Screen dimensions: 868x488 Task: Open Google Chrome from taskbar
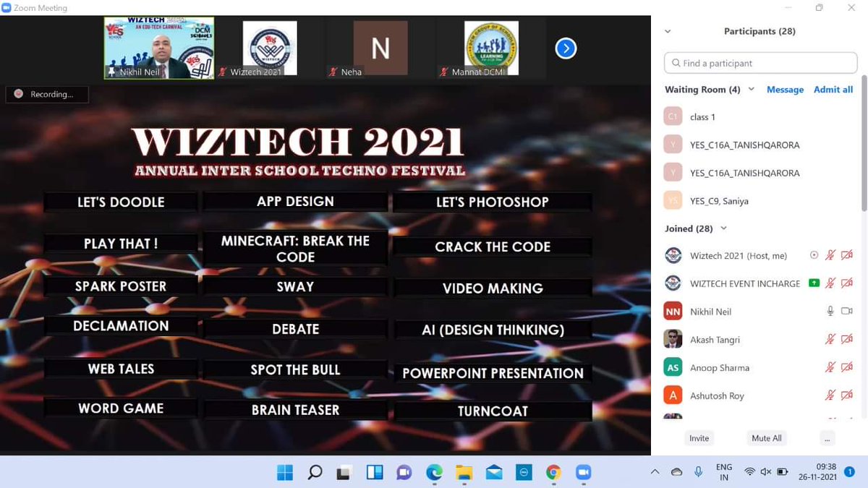553,473
